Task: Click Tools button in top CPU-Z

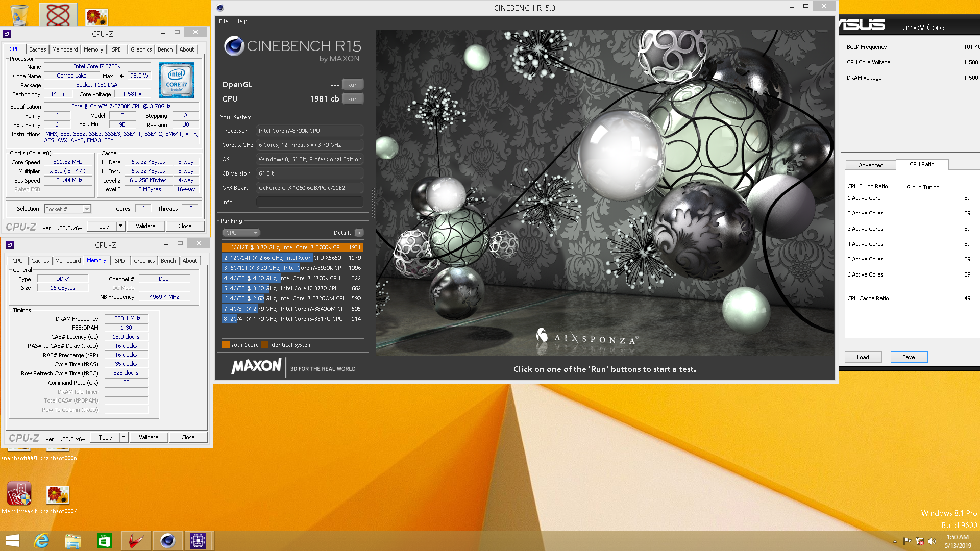Action: (x=102, y=226)
